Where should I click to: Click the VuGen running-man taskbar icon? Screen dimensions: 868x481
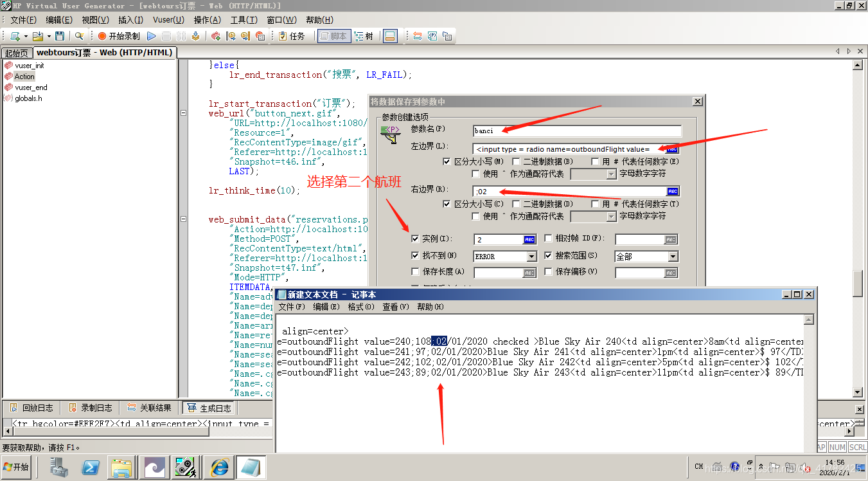[184, 467]
